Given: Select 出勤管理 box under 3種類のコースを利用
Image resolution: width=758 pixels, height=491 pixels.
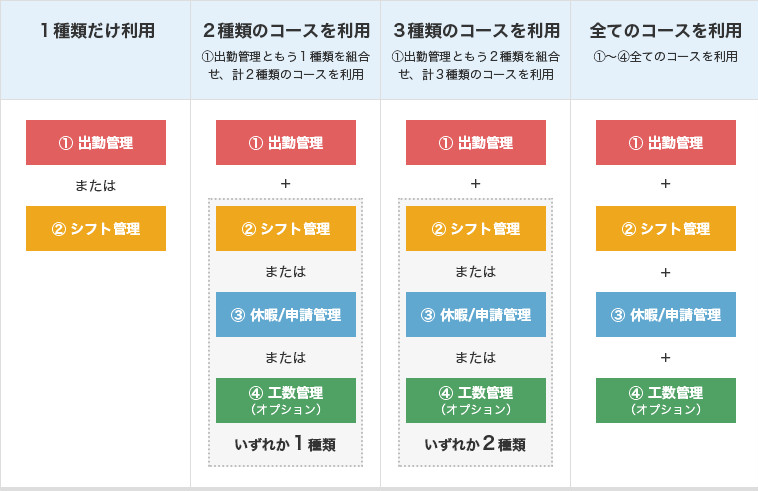Looking at the screenshot, I should pyautogui.click(x=476, y=143).
